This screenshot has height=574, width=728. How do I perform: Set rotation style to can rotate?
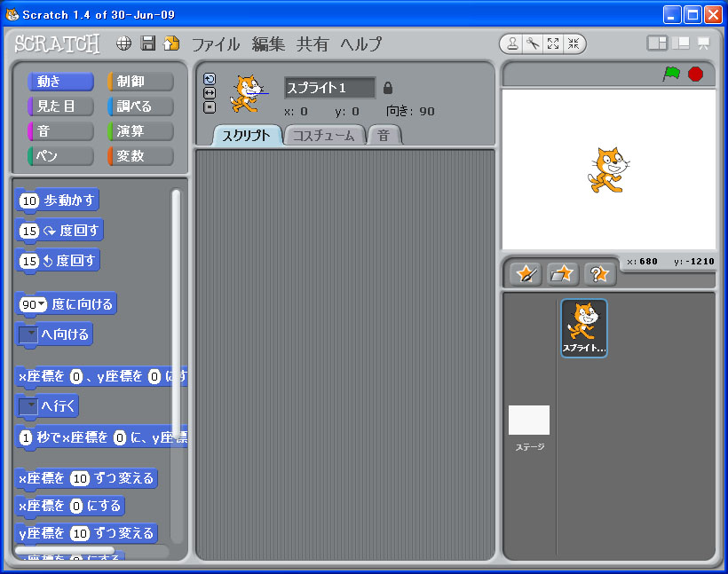pyautogui.click(x=210, y=79)
